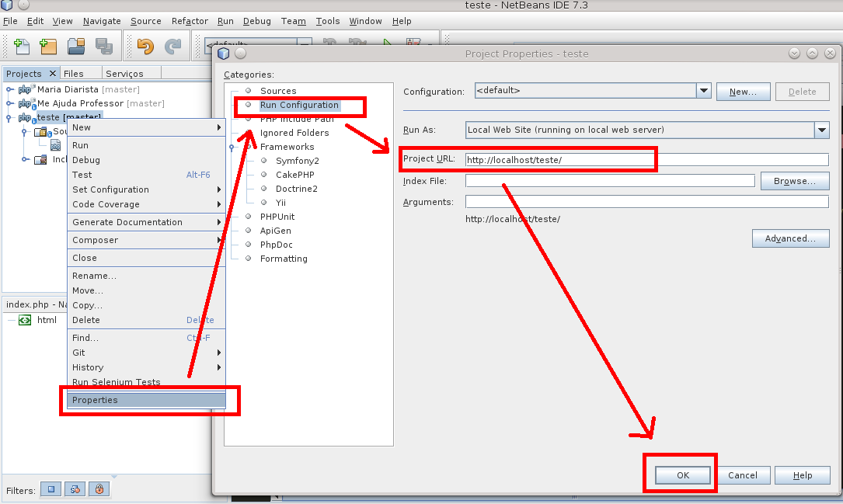Click the Me Ajuda Professor php project icon
Screen dimensions: 843x504
27,103
